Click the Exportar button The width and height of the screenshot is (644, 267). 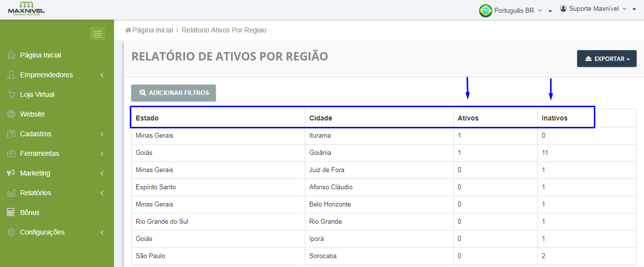[x=607, y=59]
